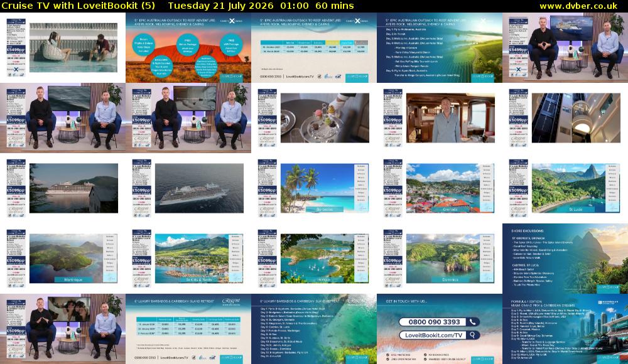The image size is (628, 364).
Task: Open the Dominica coast thumbnail
Action: click(x=440, y=259)
